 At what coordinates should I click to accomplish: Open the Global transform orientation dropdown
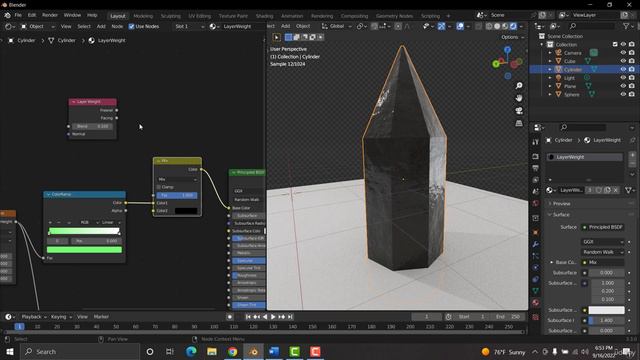point(337,26)
